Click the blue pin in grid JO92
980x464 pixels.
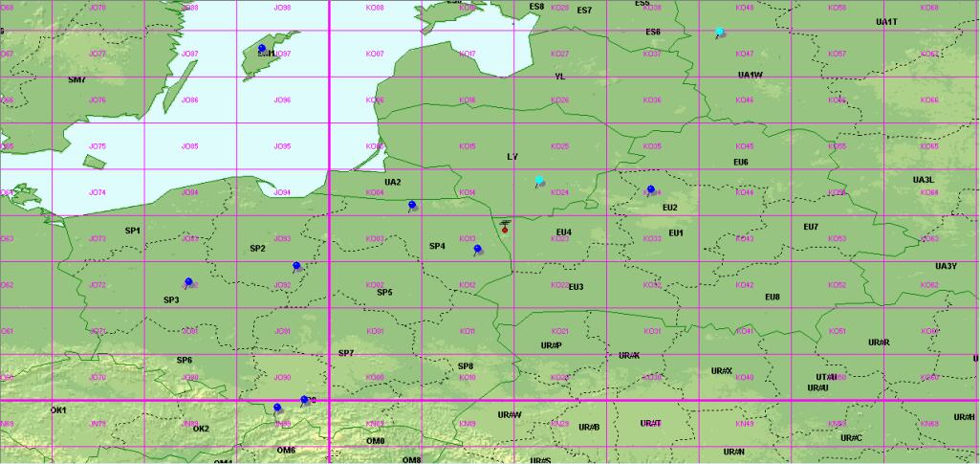(296, 266)
